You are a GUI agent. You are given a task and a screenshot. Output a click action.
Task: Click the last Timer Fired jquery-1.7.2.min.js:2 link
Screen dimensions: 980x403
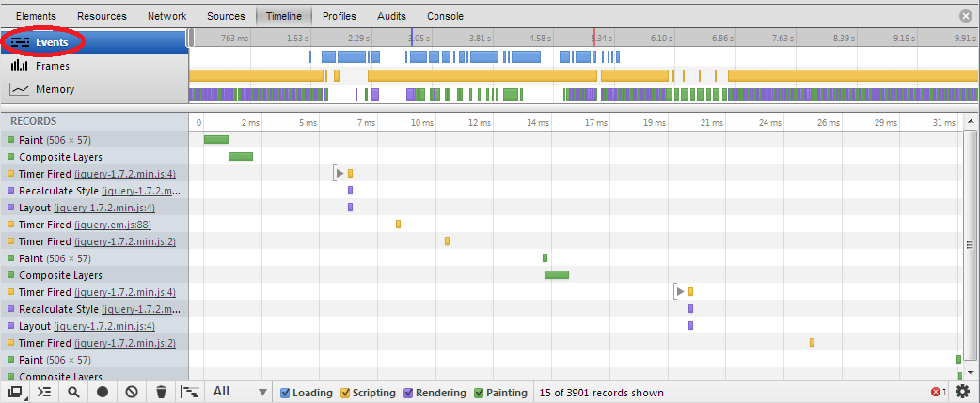(125, 343)
